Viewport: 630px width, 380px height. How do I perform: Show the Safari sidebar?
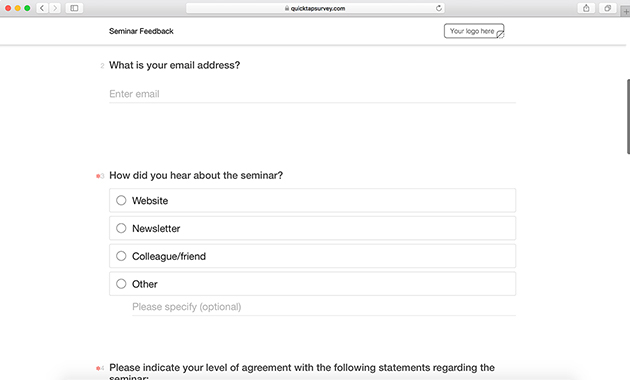[74, 8]
